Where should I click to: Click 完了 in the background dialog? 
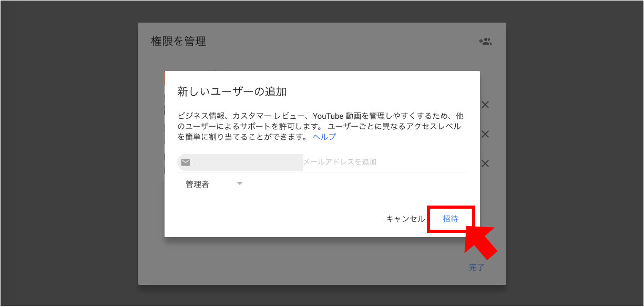[476, 267]
